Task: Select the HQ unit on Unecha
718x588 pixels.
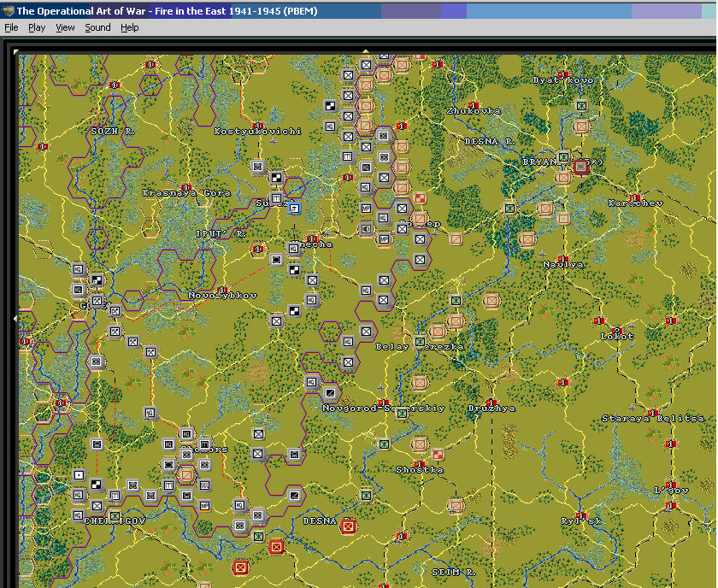Action: [293, 249]
